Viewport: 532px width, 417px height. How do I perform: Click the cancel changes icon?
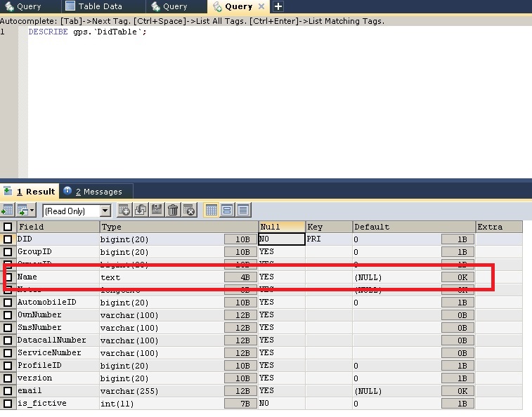point(189,211)
